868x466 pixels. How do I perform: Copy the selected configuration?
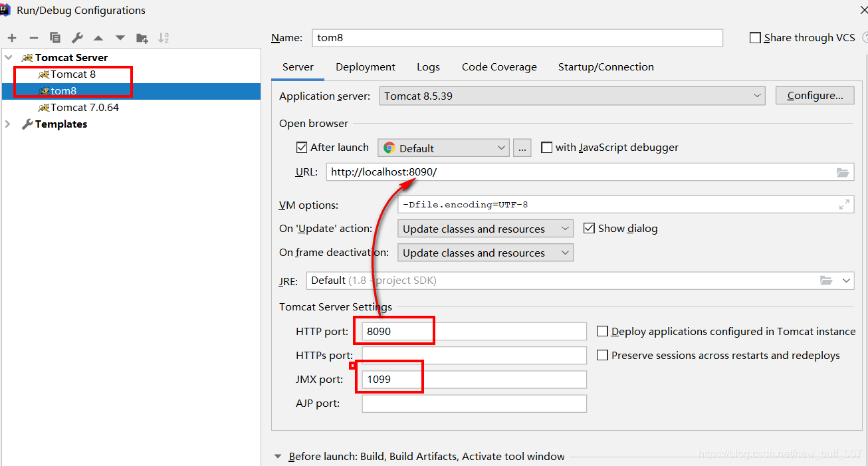(55, 38)
